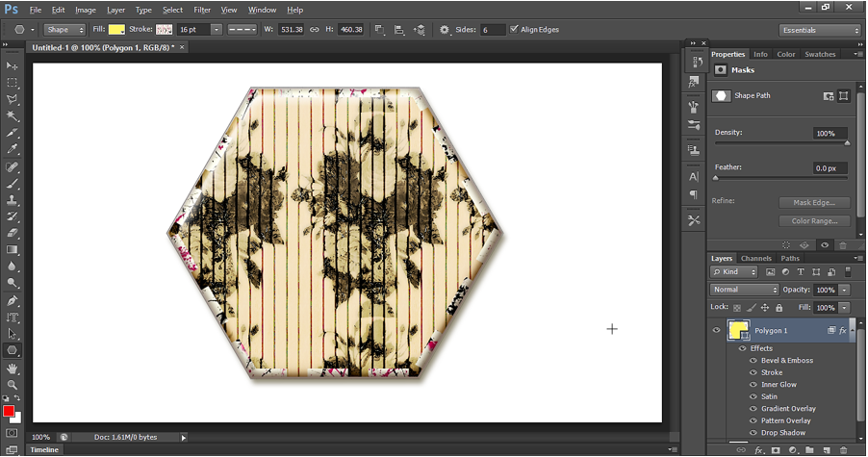Select the Magic Wand tool
The image size is (868, 457).
(12, 115)
